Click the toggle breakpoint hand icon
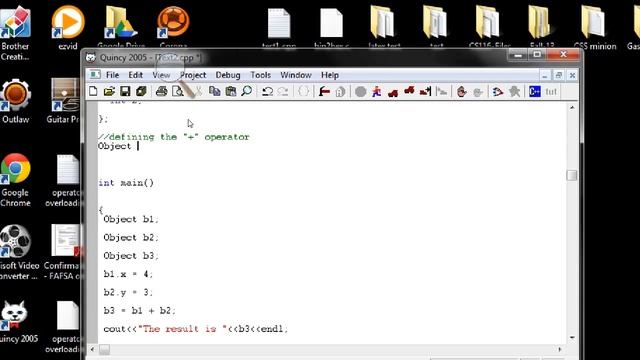 (462, 91)
